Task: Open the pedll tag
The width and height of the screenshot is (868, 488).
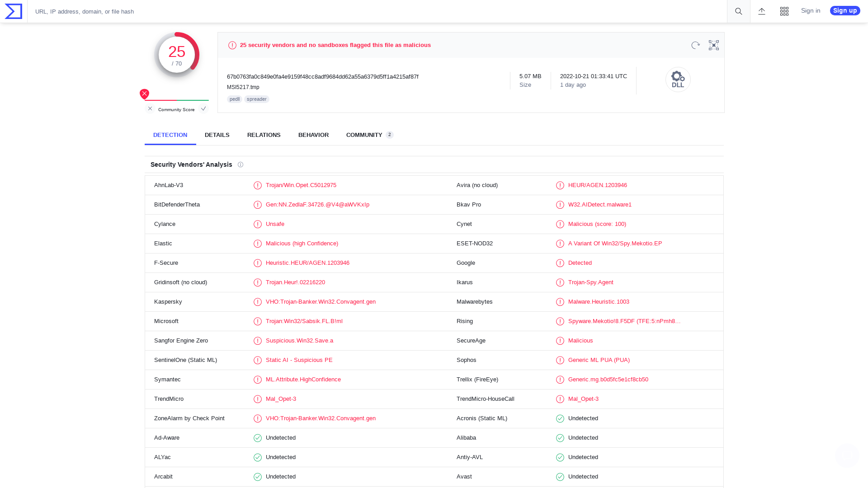Action: (234, 99)
